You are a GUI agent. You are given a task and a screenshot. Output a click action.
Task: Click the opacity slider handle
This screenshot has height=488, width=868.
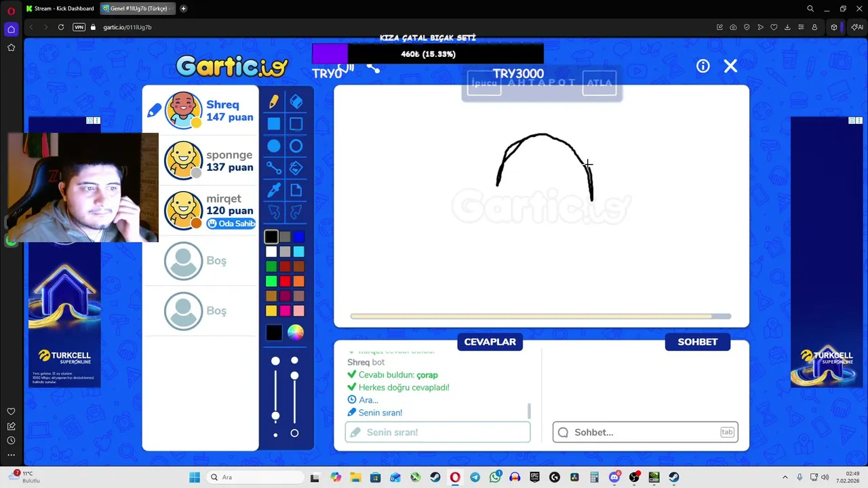click(x=294, y=375)
